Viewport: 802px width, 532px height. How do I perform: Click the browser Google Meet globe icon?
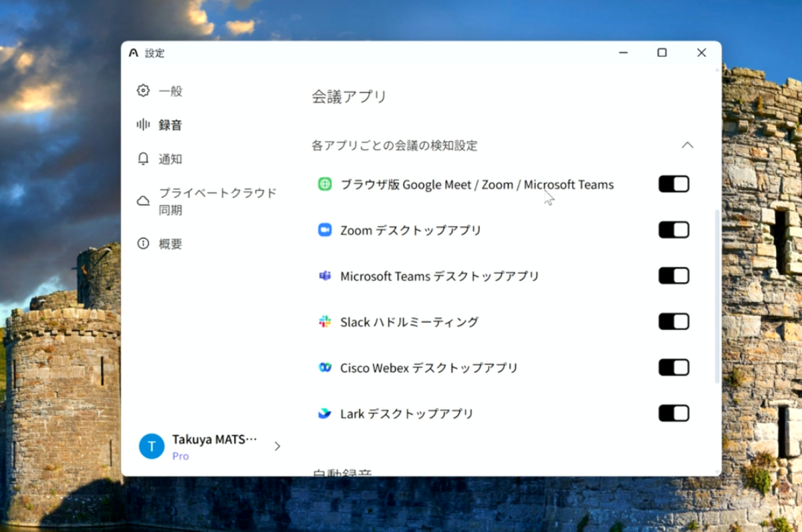(325, 184)
